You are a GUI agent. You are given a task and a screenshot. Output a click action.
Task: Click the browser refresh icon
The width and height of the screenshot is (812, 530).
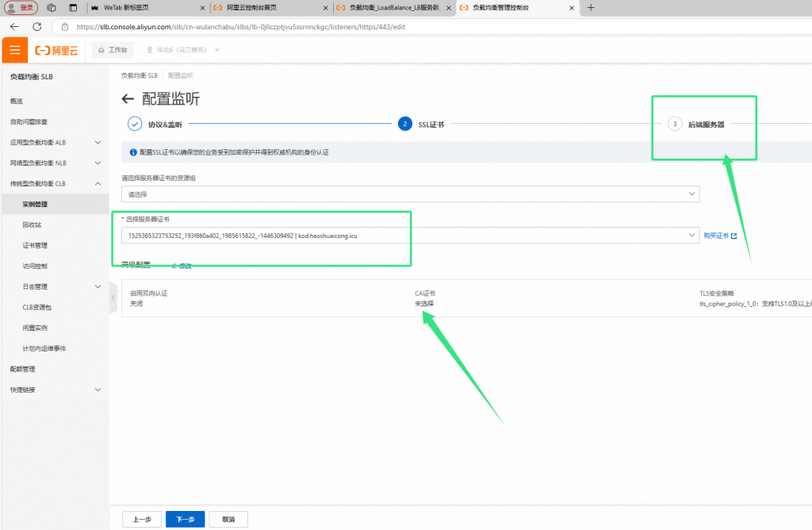36,26
